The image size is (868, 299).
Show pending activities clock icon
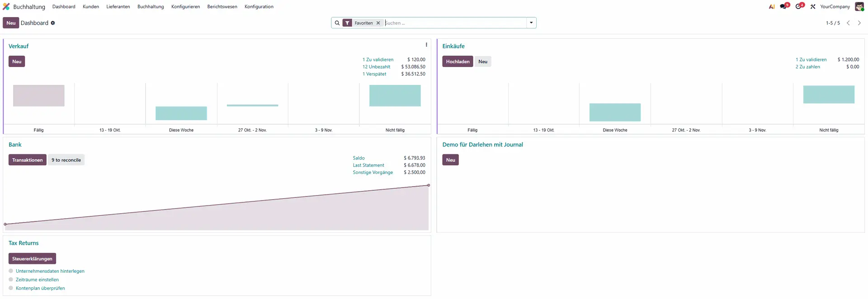tap(799, 6)
